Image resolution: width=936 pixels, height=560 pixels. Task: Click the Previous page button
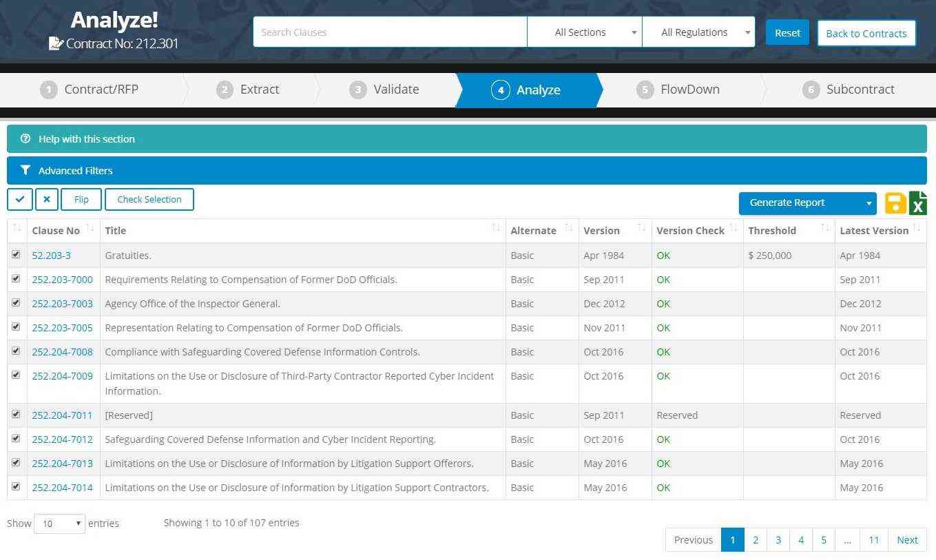pos(694,539)
